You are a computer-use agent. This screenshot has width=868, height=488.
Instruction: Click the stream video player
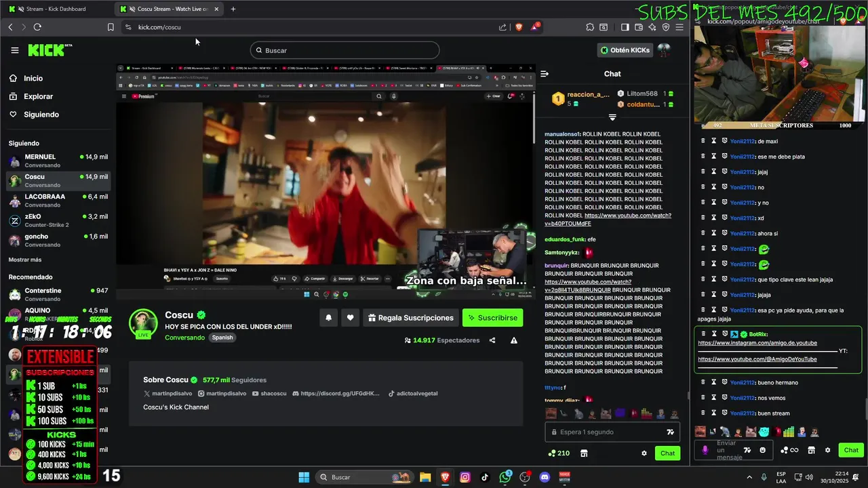coord(325,182)
